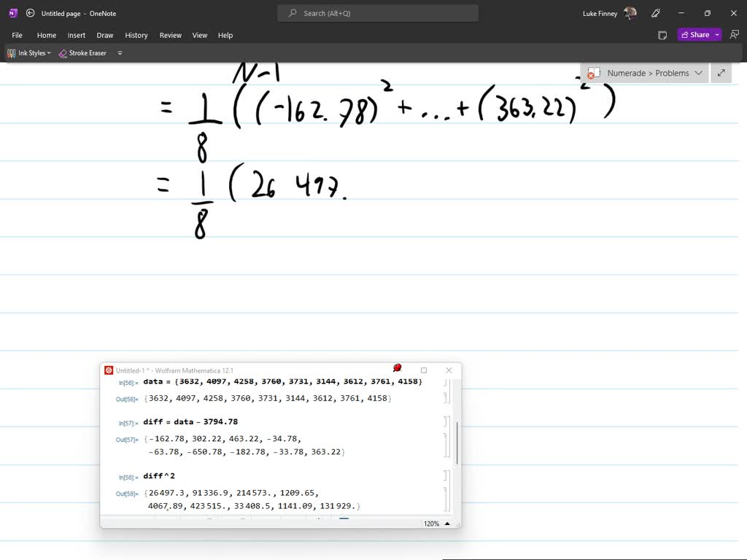Maximize the Mathematica window

pyautogui.click(x=424, y=370)
